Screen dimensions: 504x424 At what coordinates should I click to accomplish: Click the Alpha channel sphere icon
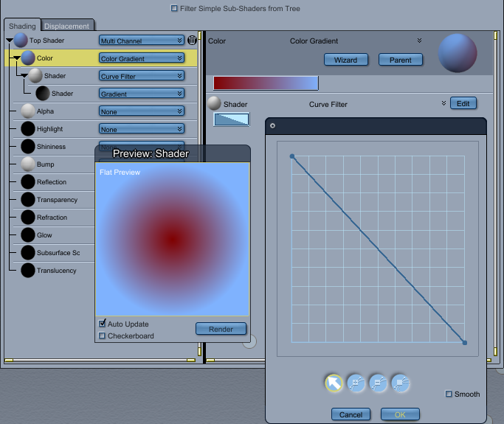click(x=28, y=111)
